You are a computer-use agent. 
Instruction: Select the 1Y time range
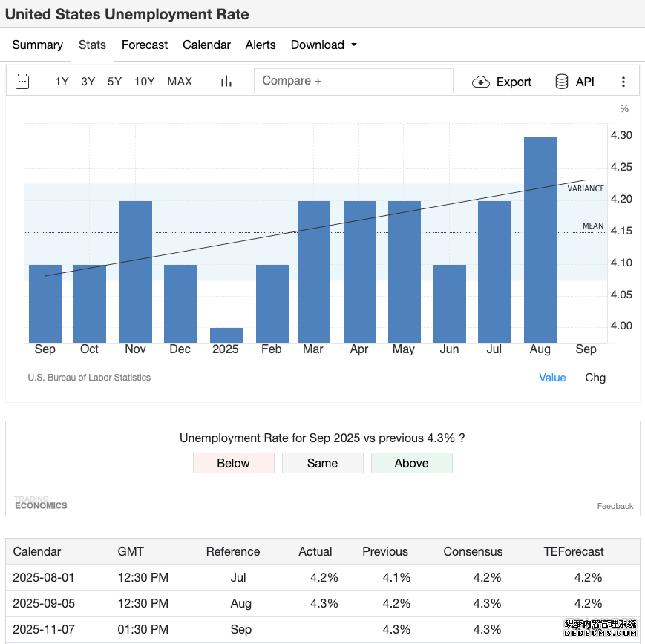tap(62, 82)
